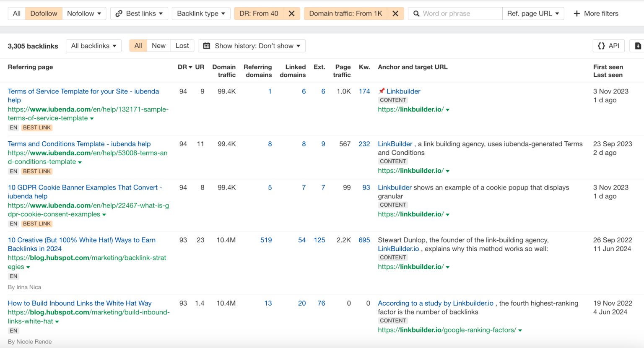Viewport: 644px width, 348px height.
Task: Open How to Build Inbound Links link
Action: [80, 303]
